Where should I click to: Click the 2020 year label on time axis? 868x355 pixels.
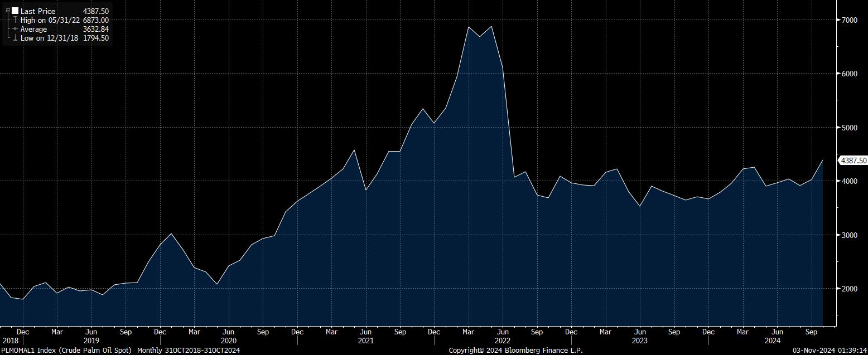229,341
